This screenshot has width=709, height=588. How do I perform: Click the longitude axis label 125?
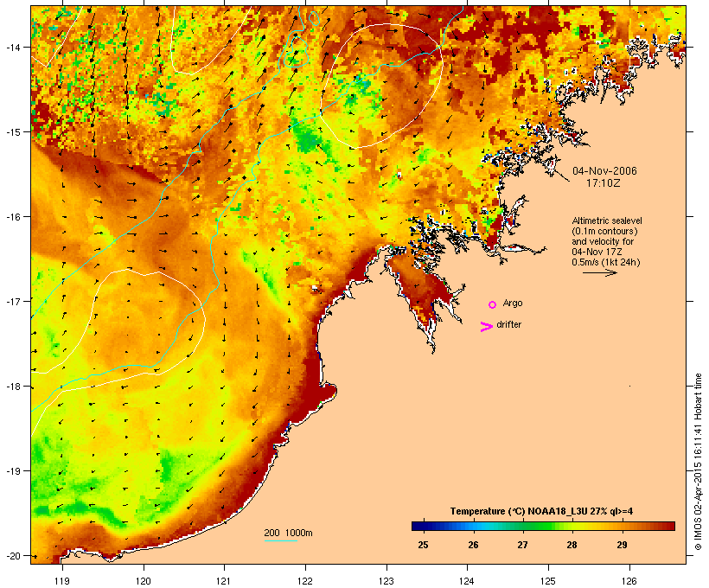(x=548, y=581)
